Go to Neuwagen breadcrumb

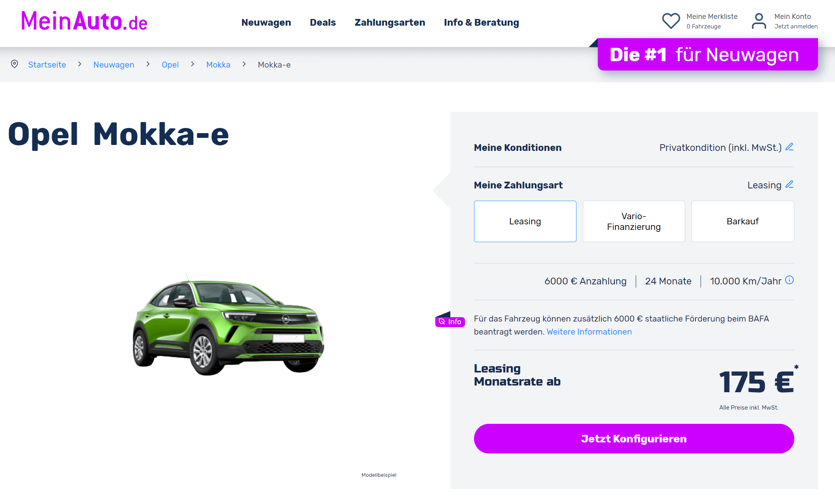click(114, 64)
